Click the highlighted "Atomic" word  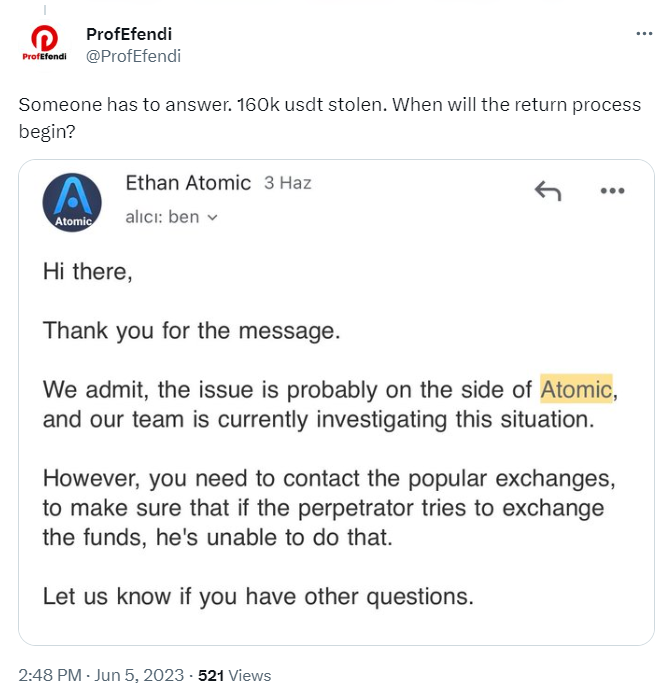pos(576,388)
